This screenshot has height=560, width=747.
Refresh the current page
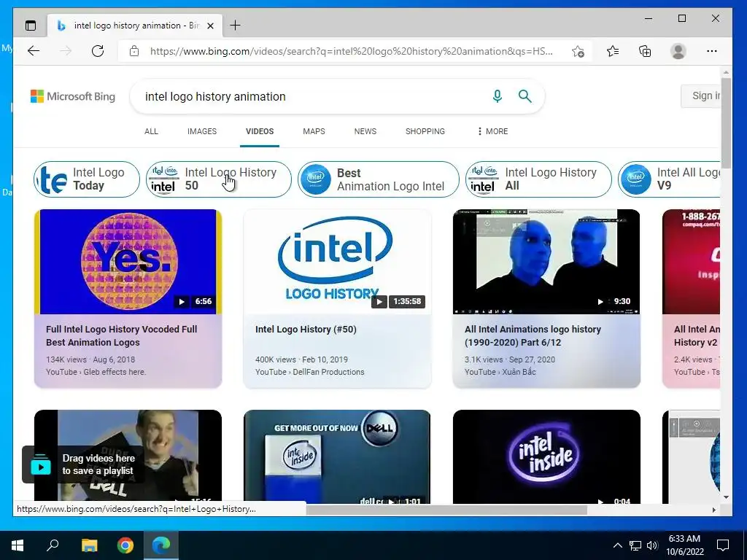click(x=98, y=51)
